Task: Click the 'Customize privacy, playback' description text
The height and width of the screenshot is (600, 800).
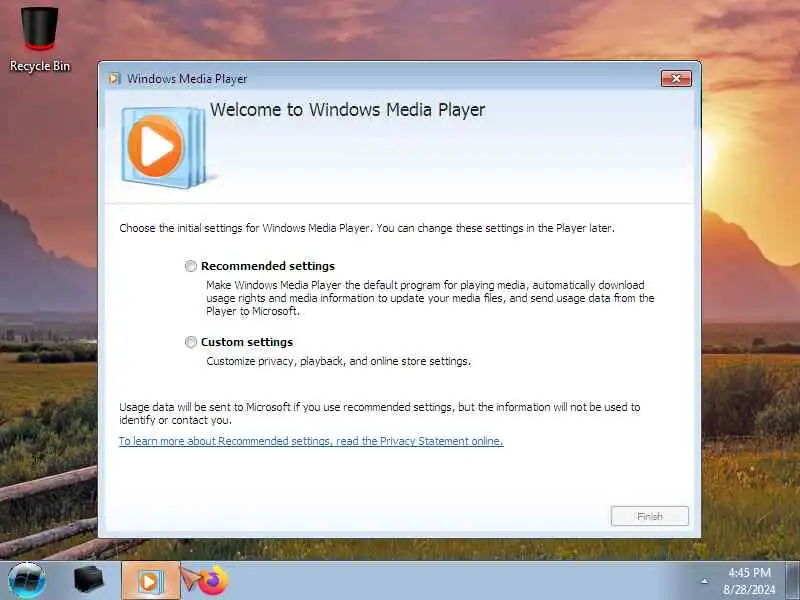Action: coord(338,361)
